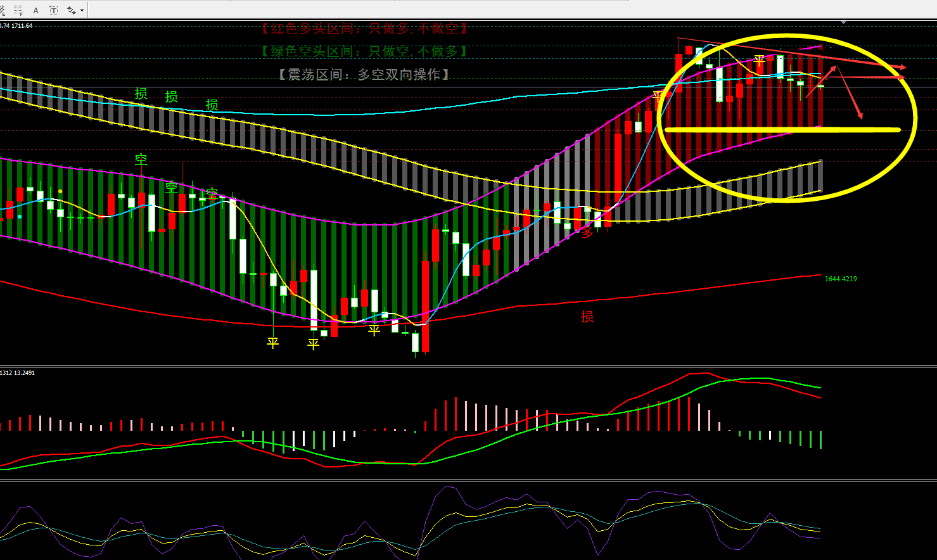This screenshot has width=937, height=560.
Task: Click the last green MACD histogram bar
Action: 820,440
